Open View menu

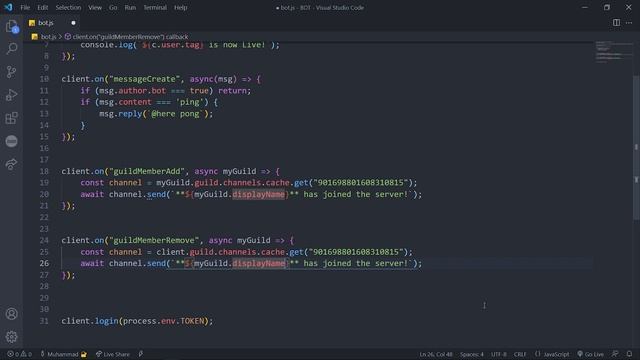95,7
